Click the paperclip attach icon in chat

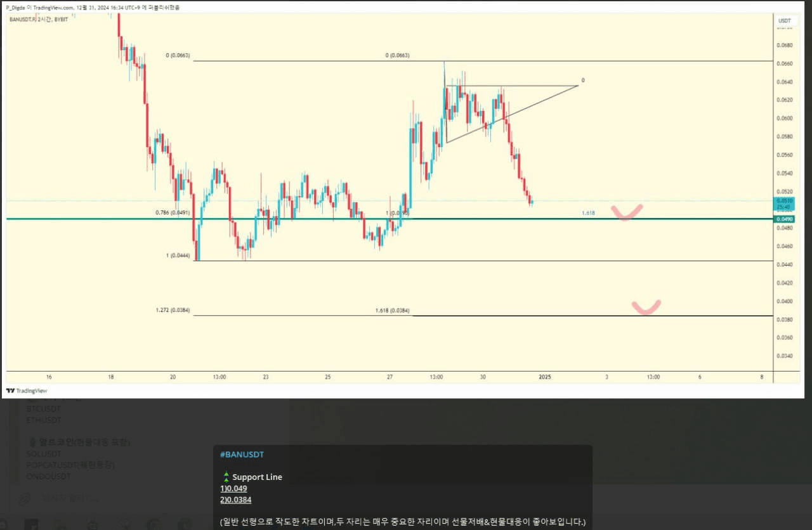click(x=23, y=499)
